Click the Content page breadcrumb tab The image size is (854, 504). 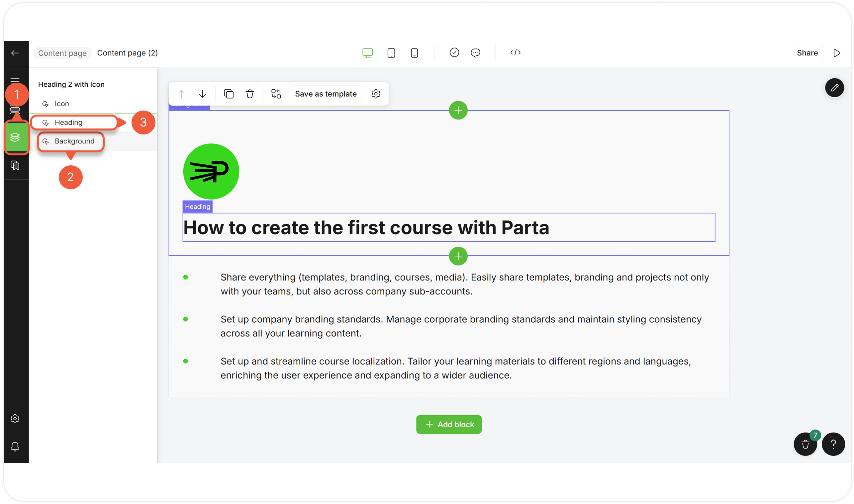point(62,53)
